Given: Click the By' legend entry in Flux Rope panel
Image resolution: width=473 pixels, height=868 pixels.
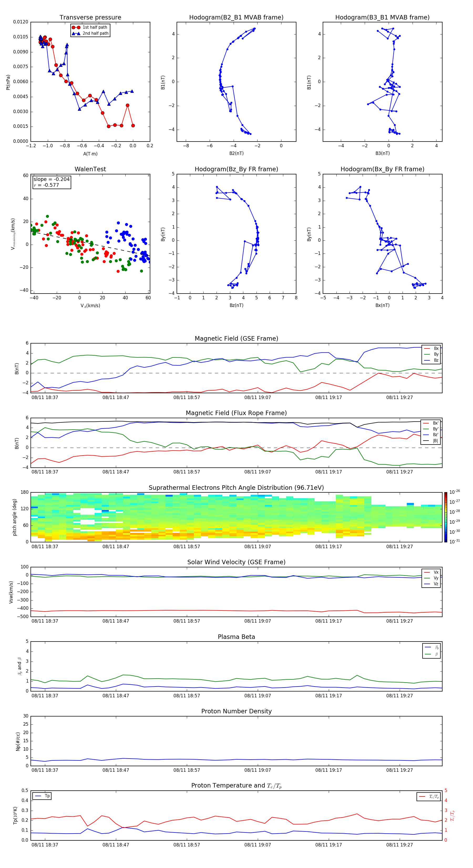Looking at the screenshot, I should pos(431,429).
